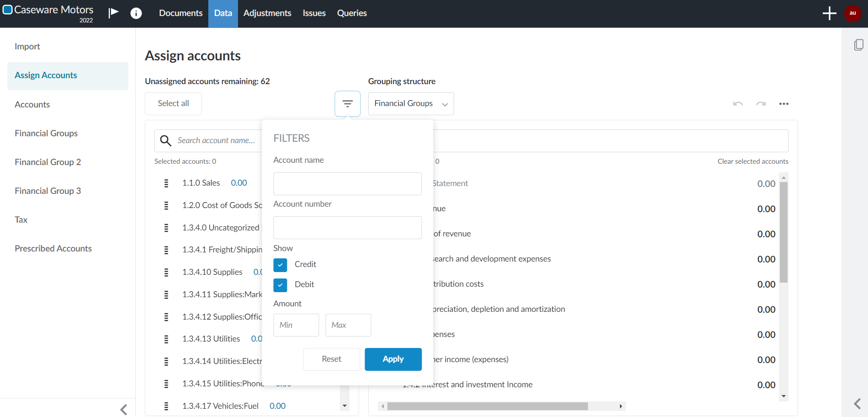Click the undo arrow icon
This screenshot has height=417, width=868.
tap(737, 103)
